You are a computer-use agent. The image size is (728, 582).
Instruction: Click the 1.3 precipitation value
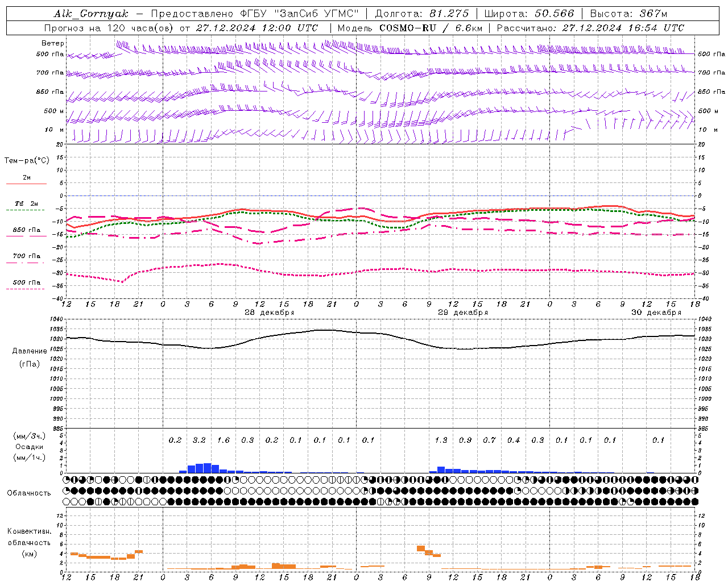click(x=441, y=440)
